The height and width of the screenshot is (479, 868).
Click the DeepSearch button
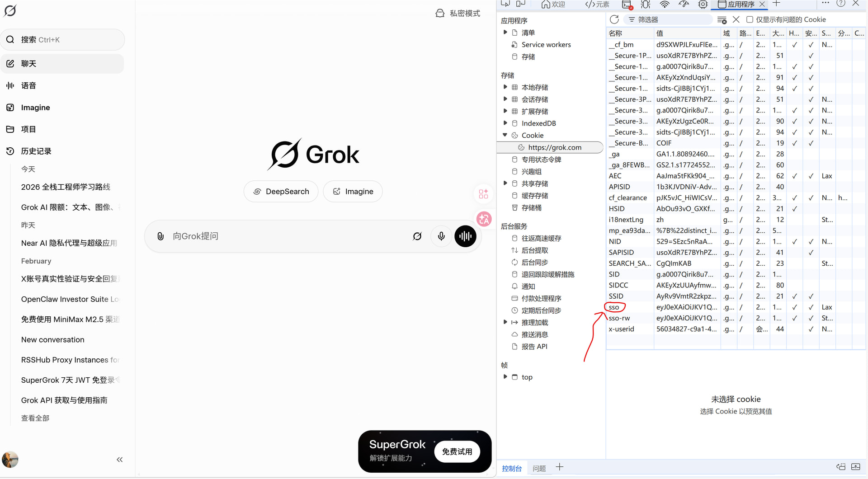[x=281, y=192]
